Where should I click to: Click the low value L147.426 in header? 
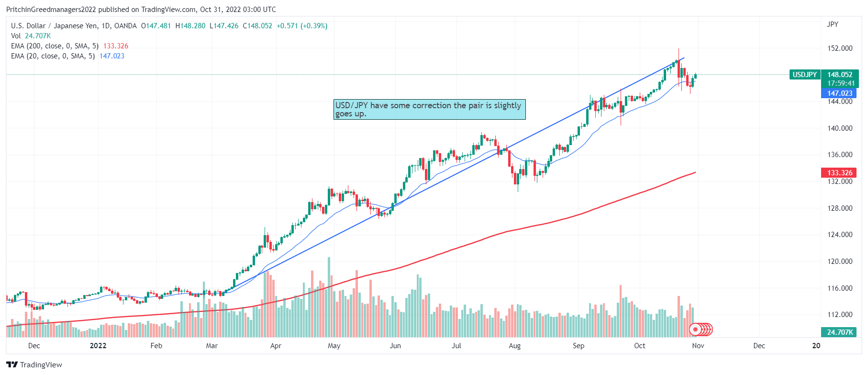[224, 26]
